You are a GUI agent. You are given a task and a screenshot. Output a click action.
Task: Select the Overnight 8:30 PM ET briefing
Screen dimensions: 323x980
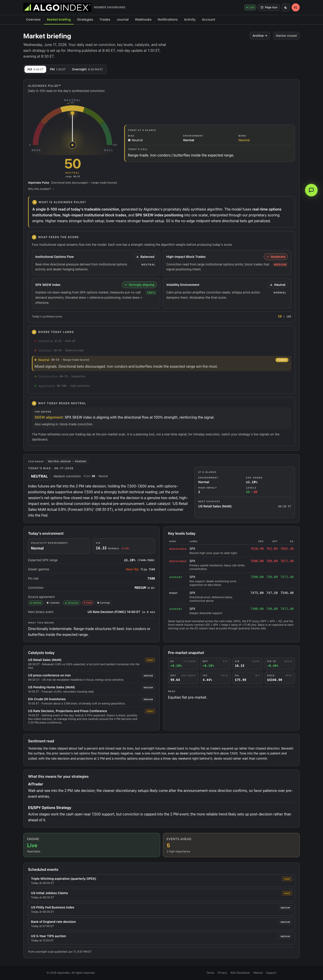click(87, 69)
